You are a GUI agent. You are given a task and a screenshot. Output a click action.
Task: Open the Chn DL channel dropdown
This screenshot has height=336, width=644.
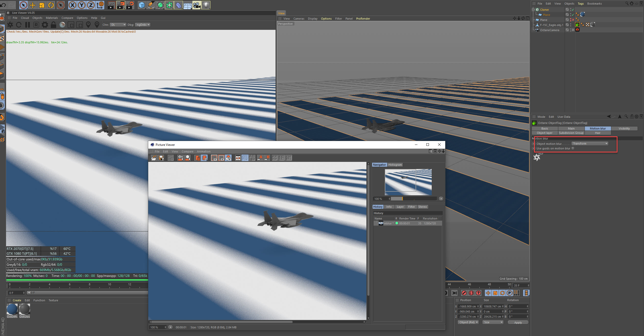click(118, 25)
